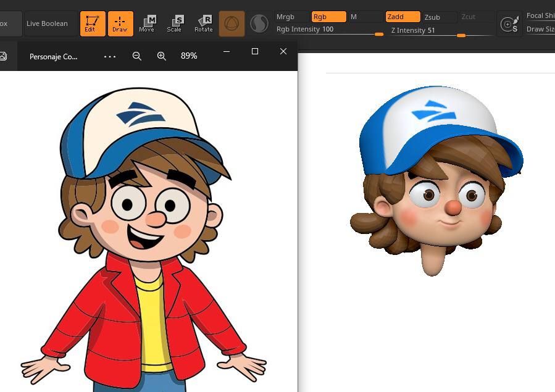Viewport: 555px width, 392px height.
Task: Zoom out in the photo viewer
Action: [x=137, y=56]
